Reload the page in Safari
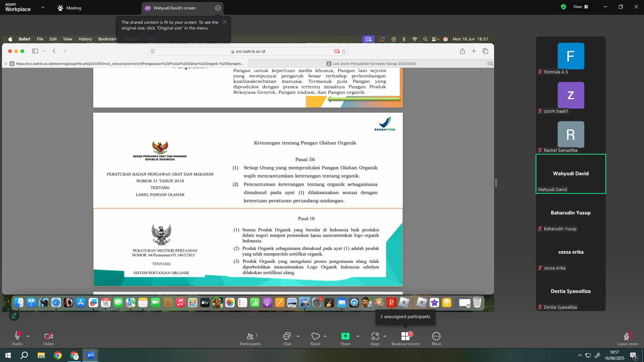This screenshot has width=644, height=362. [x=344, y=51]
